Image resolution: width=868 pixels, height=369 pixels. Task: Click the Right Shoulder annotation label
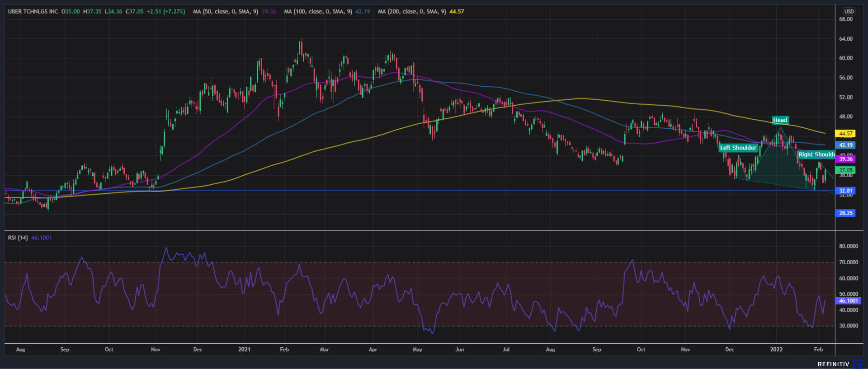click(x=816, y=154)
